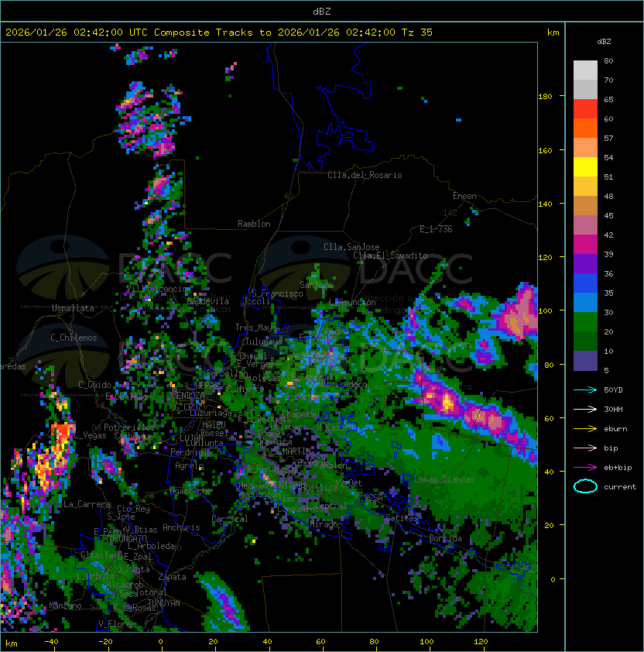Click the white 30HM arrow legend icon
This screenshot has height=652, width=644.
pyautogui.click(x=585, y=409)
